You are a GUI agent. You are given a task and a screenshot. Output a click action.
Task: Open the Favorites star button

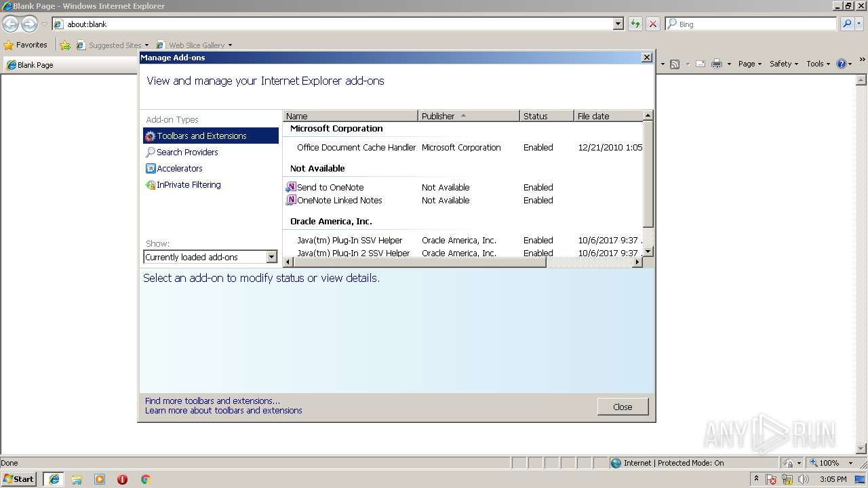tap(26, 45)
